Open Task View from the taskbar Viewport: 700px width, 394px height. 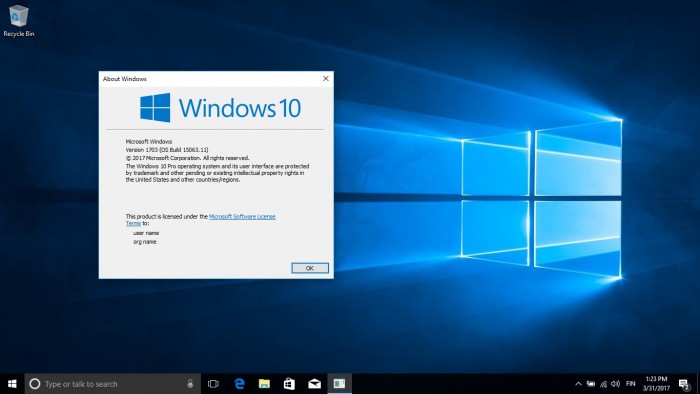(213, 384)
